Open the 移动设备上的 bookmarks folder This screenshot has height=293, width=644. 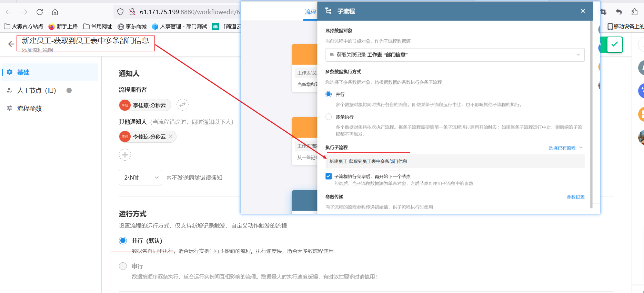tap(625, 27)
